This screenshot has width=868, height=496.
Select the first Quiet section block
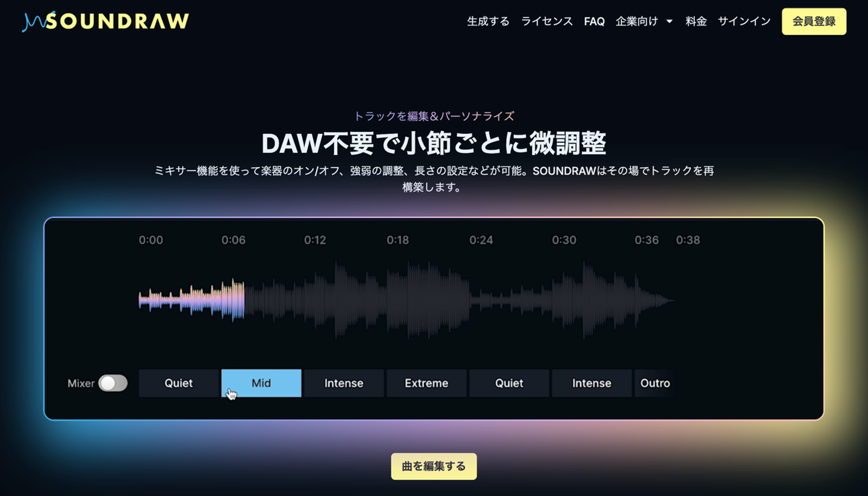tap(178, 383)
